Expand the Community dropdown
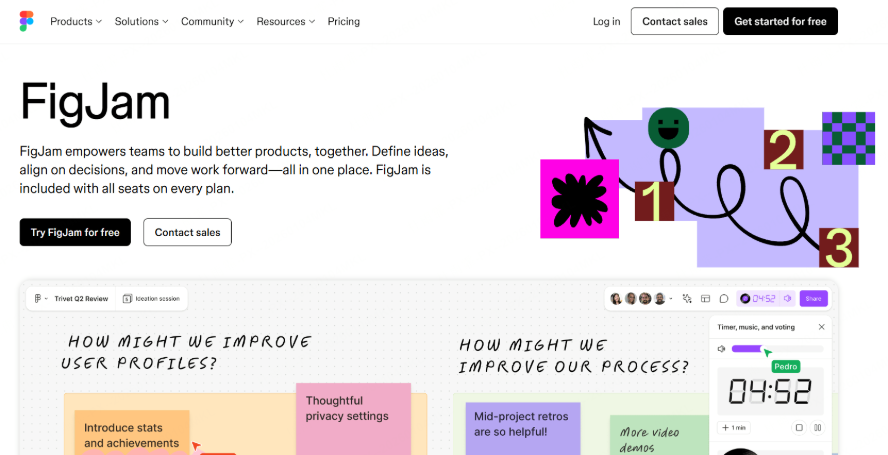The width and height of the screenshot is (888, 455). pos(212,21)
